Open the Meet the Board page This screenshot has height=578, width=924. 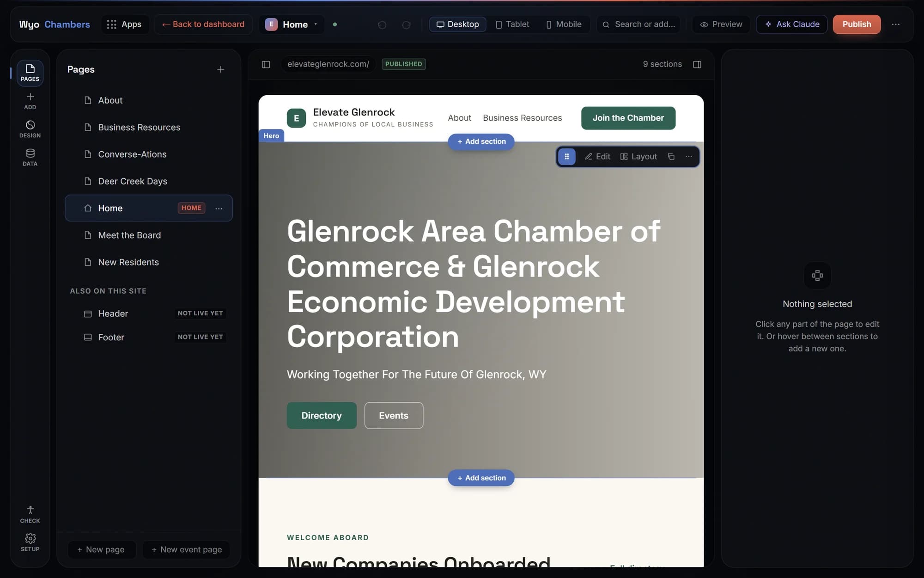coord(149,235)
